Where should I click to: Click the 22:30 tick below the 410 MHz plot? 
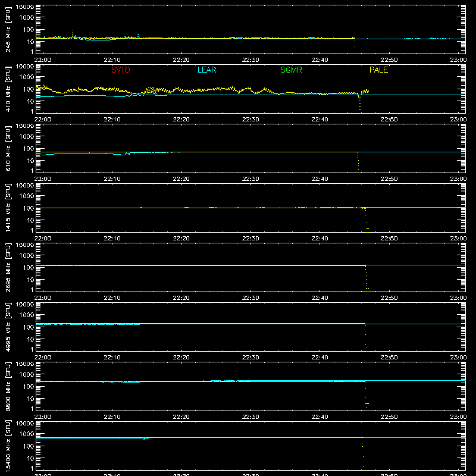point(250,120)
